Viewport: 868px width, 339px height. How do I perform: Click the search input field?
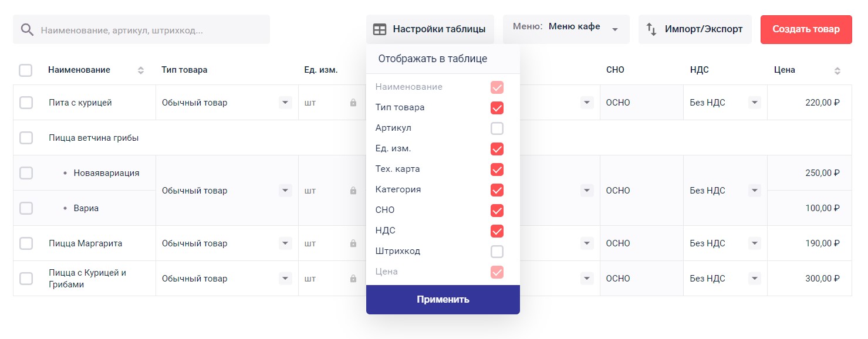click(141, 29)
